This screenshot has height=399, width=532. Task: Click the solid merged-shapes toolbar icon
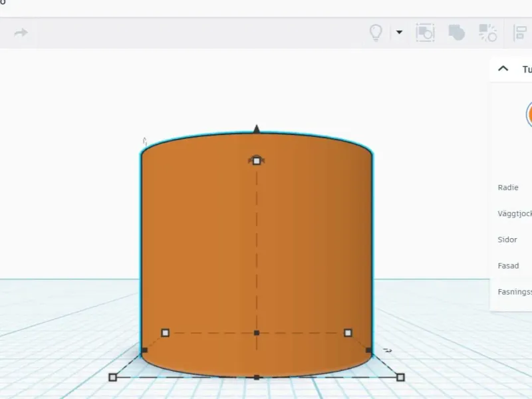pos(456,33)
